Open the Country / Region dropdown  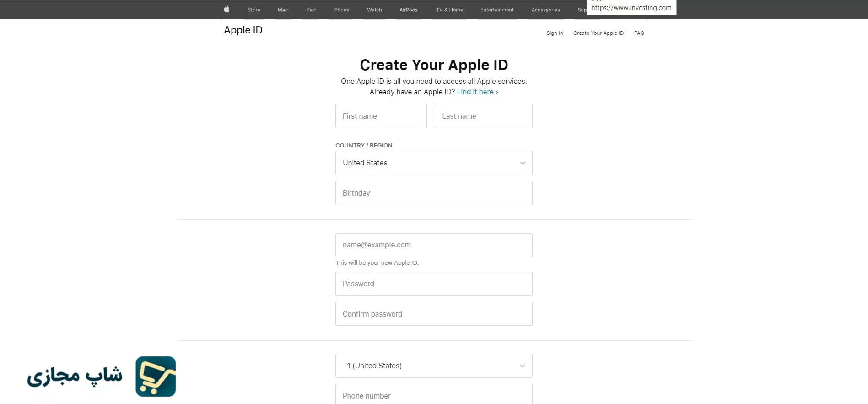pos(434,163)
